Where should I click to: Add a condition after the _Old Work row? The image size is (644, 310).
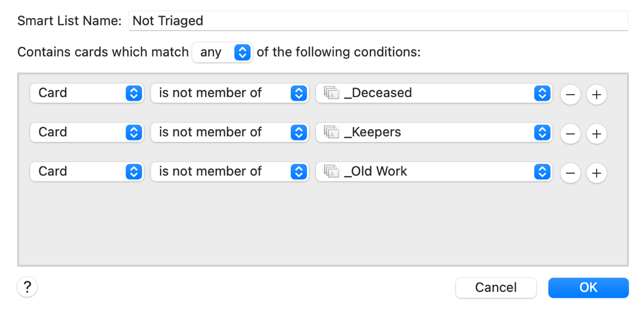point(596,173)
